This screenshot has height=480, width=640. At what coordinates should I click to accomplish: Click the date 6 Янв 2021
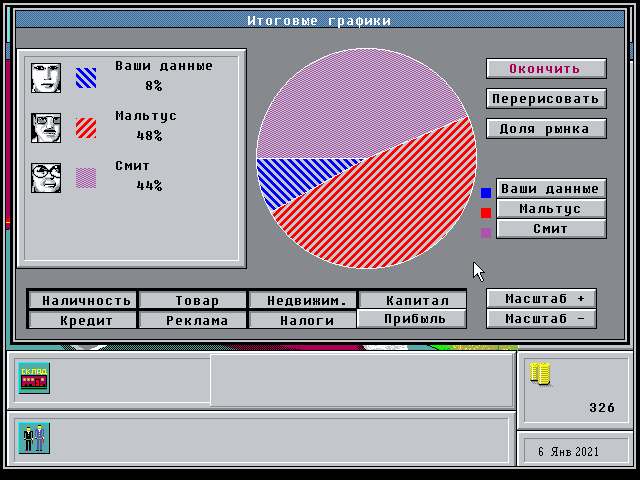569,452
